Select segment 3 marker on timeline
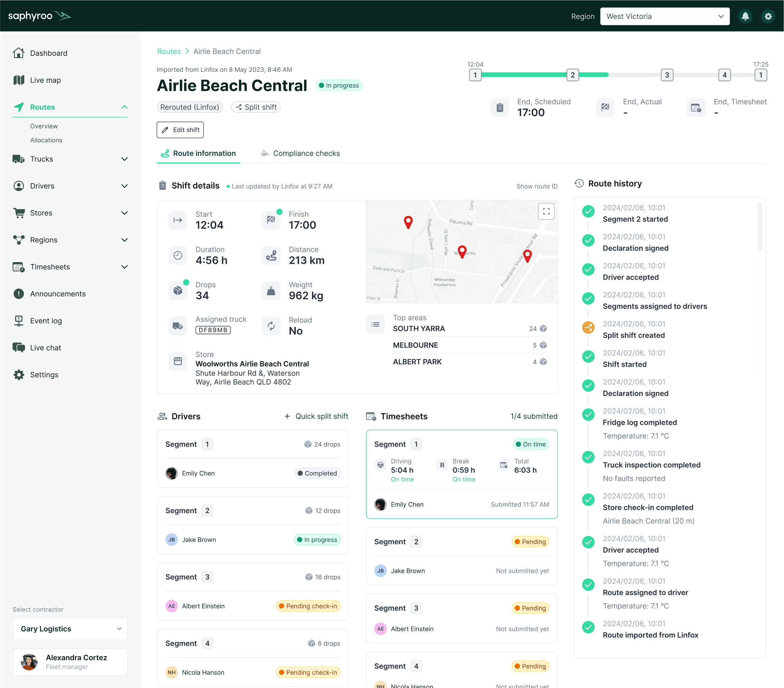Viewport: 784px width, 688px height. point(667,75)
